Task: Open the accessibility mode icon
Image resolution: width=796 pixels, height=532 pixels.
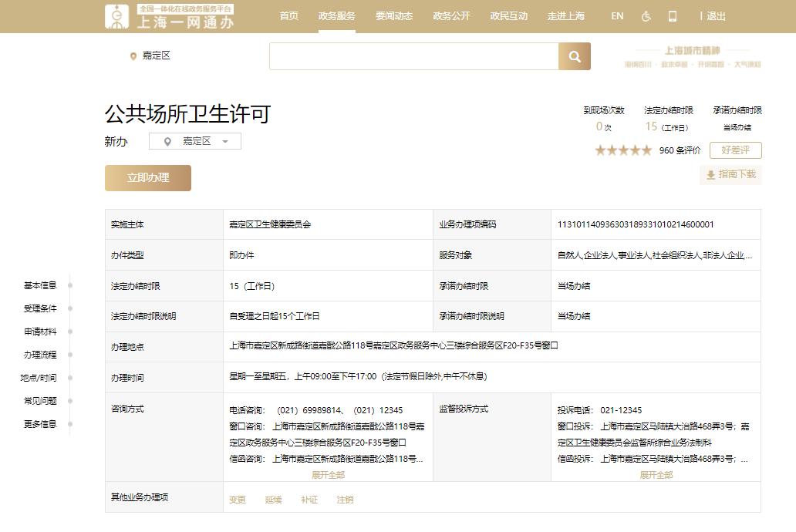Action: coord(646,16)
